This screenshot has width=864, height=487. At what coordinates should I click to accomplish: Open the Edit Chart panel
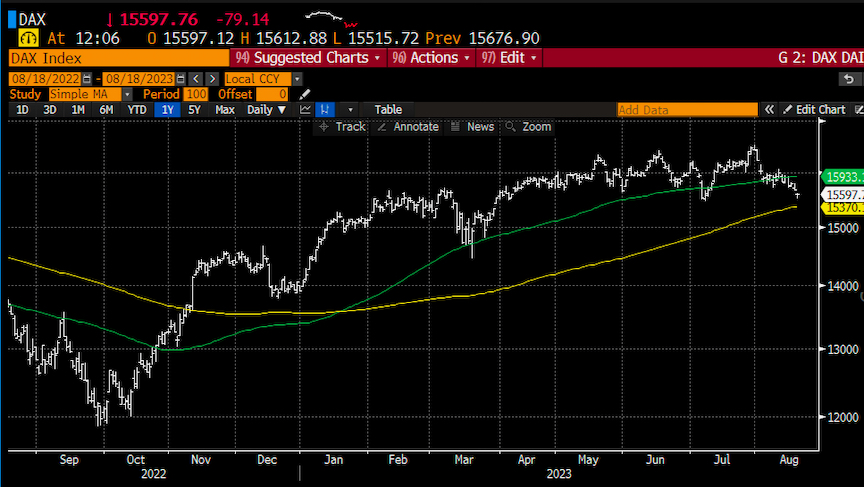tap(814, 110)
